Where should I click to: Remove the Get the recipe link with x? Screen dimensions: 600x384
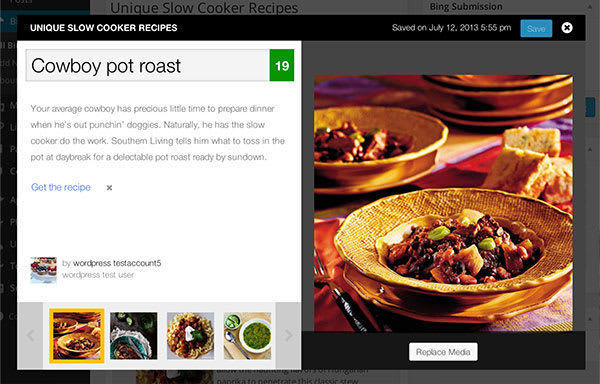tap(109, 188)
